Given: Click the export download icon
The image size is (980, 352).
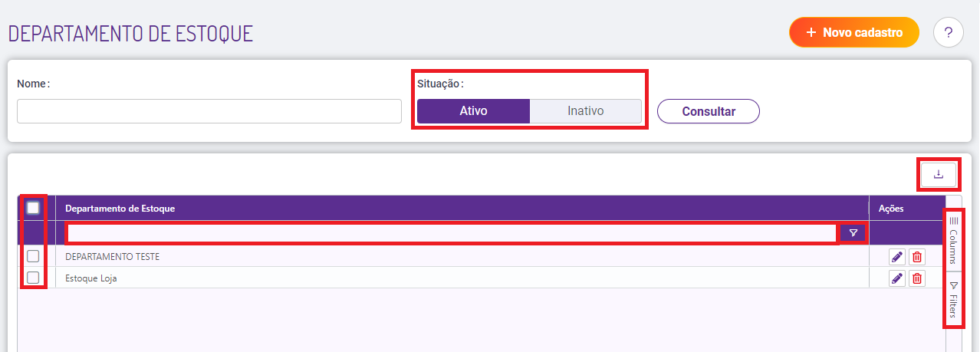Looking at the screenshot, I should [x=939, y=175].
